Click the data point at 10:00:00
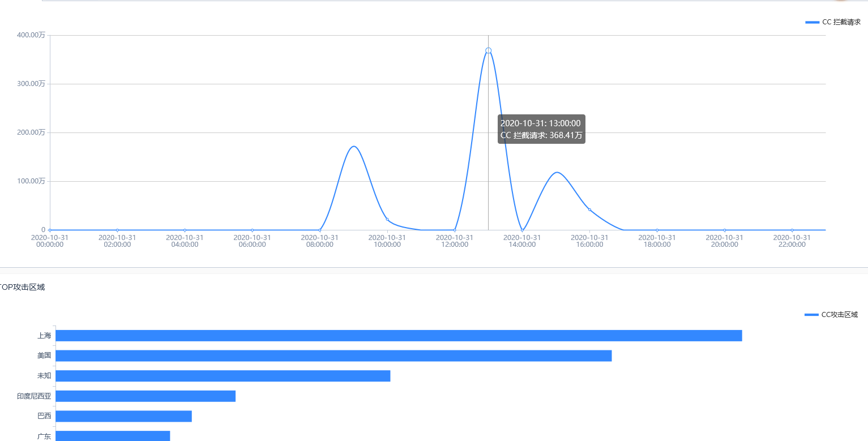The image size is (868, 441). point(387,220)
